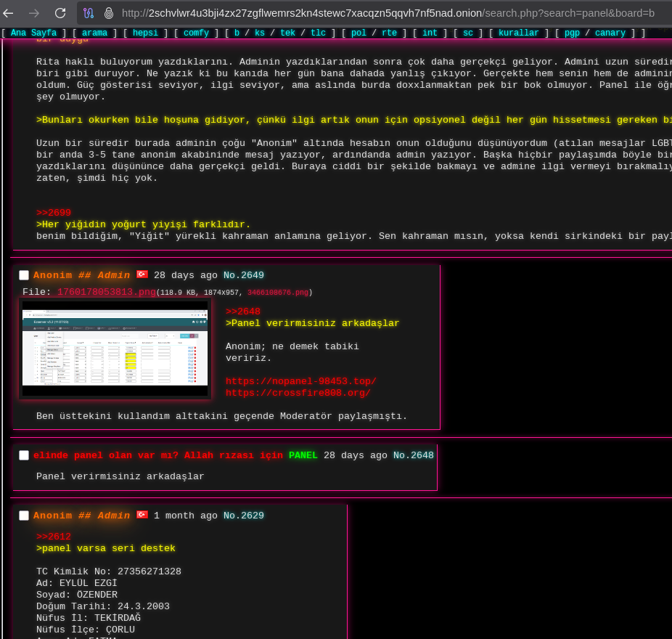Open the file link 1760178053813.png

point(107,292)
